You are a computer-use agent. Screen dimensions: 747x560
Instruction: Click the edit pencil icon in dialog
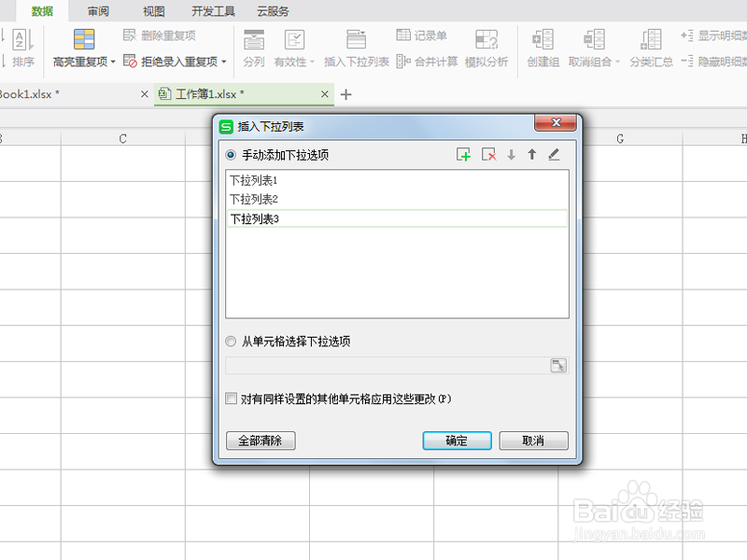tap(554, 154)
